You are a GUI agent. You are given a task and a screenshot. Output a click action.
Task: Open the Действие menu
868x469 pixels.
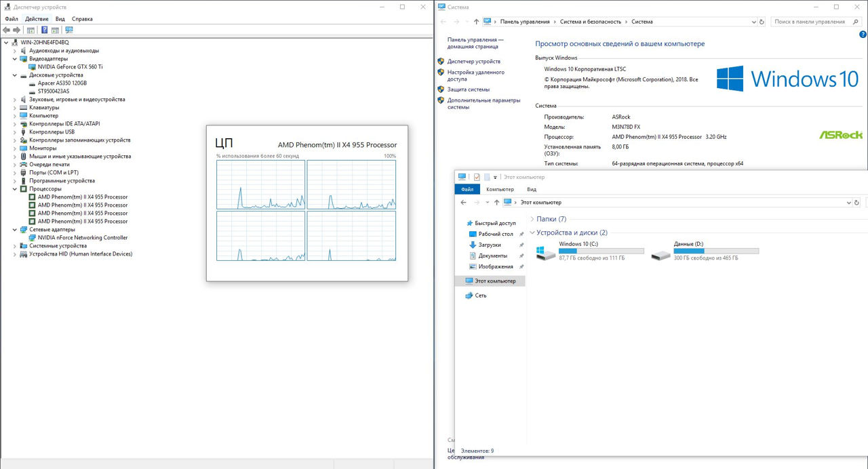click(37, 19)
